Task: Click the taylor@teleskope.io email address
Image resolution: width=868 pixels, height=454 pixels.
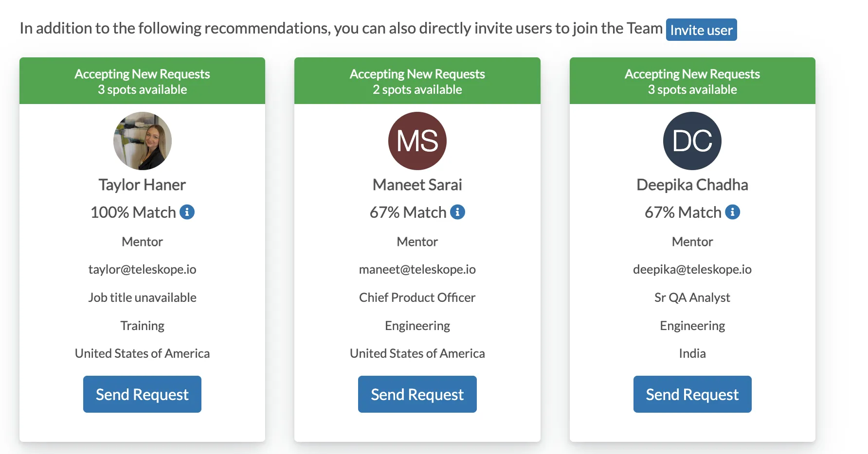Action: [142, 269]
